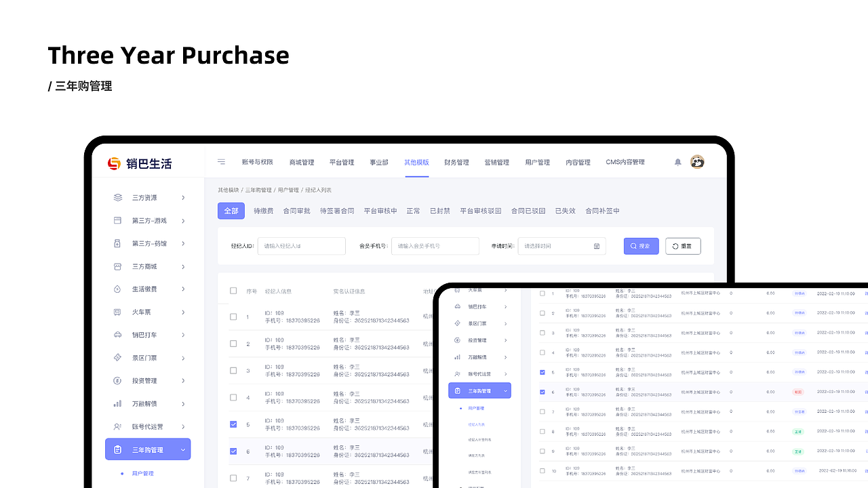Open the panda user avatar
The height and width of the screenshot is (488, 868).
point(697,162)
